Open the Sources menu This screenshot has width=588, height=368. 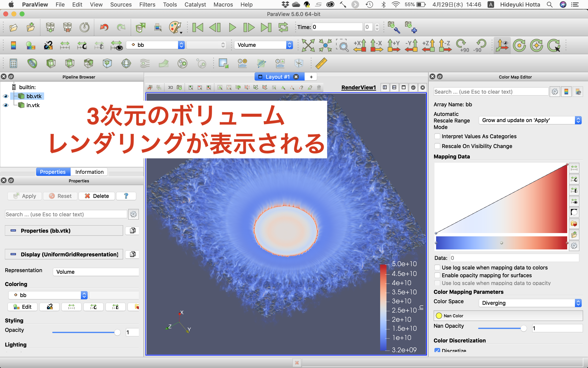121,4
